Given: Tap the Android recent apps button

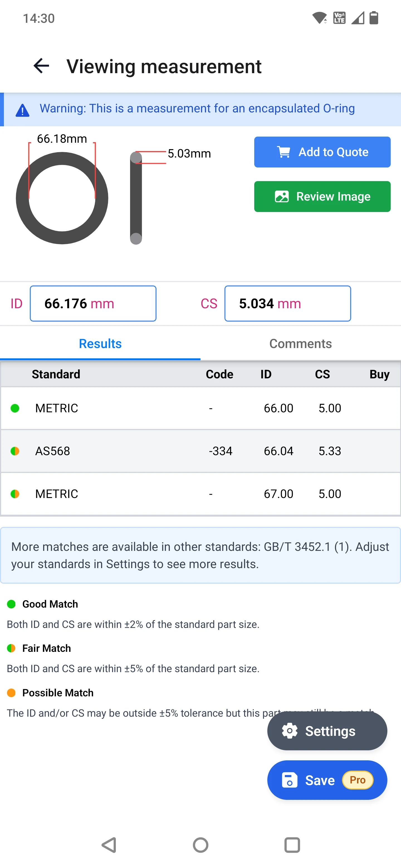Looking at the screenshot, I should click(292, 845).
